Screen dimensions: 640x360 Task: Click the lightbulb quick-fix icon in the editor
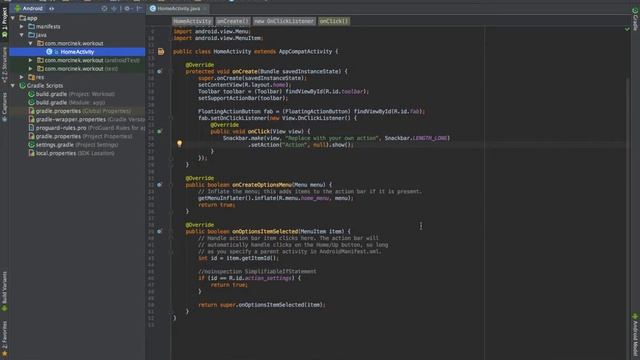pyautogui.click(x=179, y=143)
